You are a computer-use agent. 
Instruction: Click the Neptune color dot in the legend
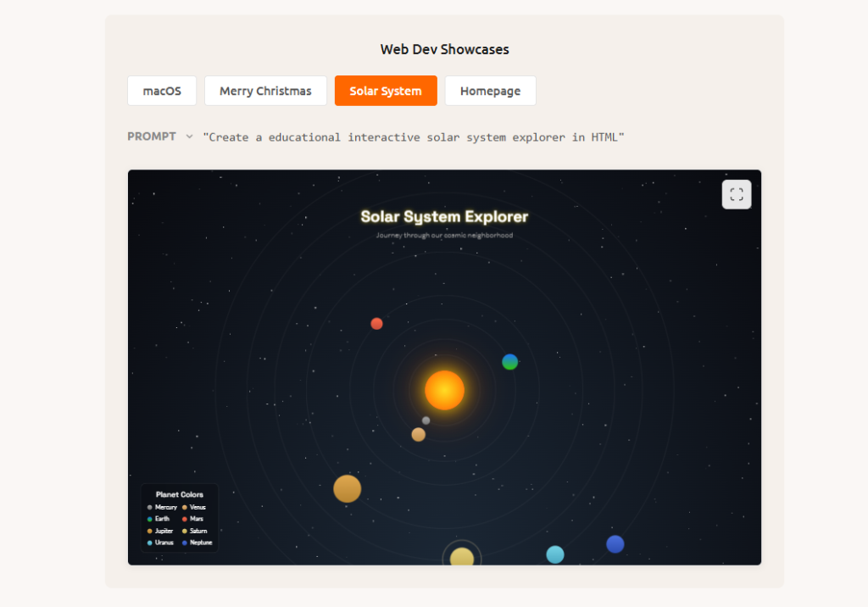coord(185,543)
